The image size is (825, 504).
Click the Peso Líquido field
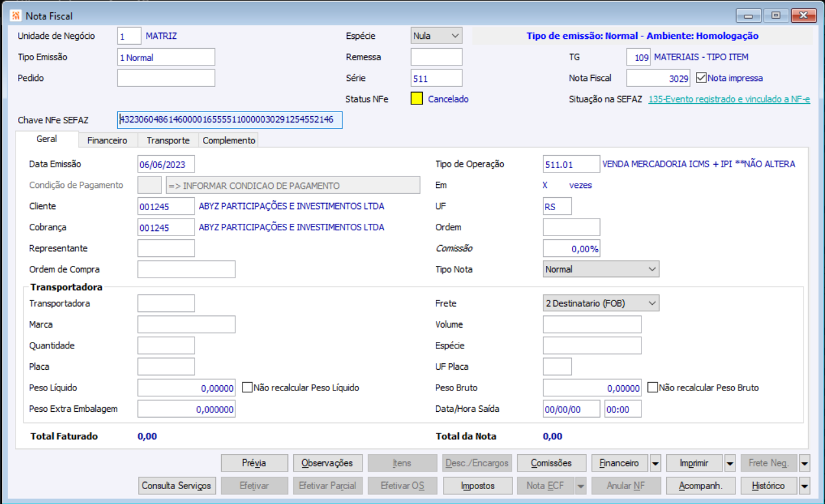(187, 388)
